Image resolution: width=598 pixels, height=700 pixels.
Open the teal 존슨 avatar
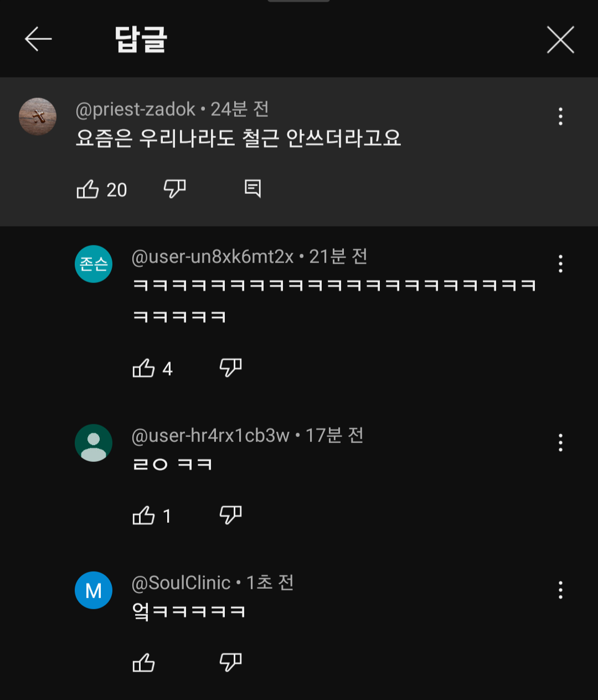pos(94,264)
